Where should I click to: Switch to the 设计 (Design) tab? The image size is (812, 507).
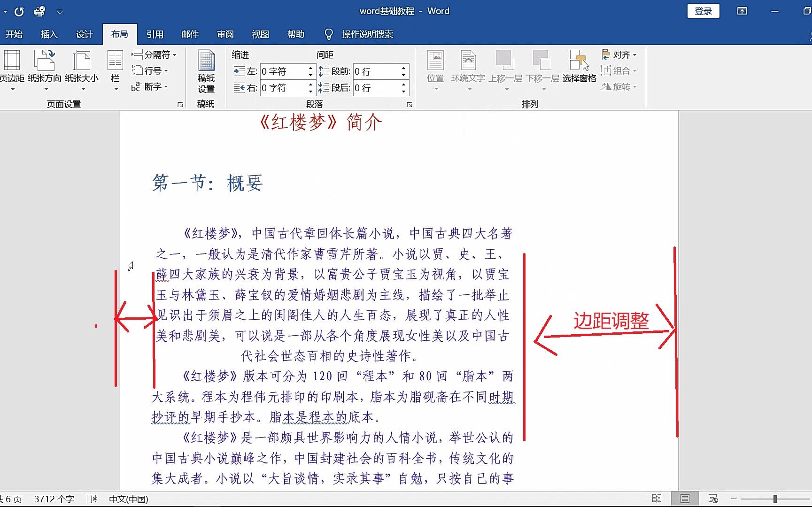[84, 34]
